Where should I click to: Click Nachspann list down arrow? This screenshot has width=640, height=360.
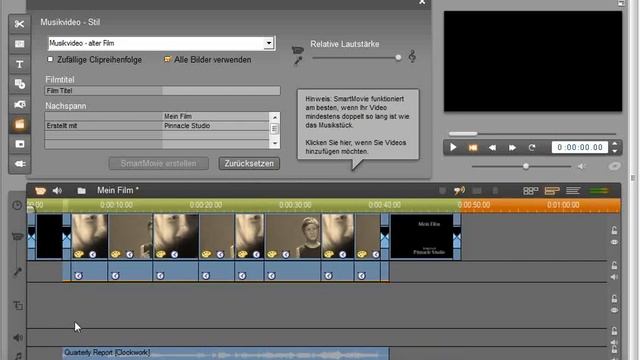(x=275, y=143)
